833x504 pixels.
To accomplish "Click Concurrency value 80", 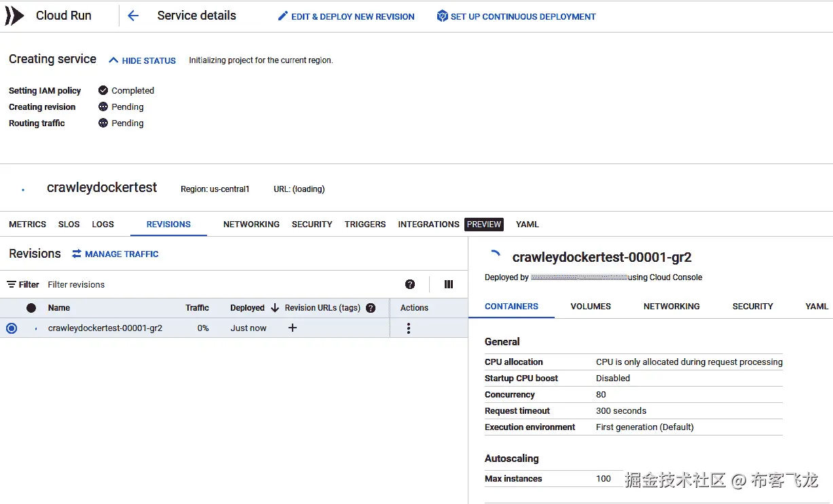I will (601, 394).
